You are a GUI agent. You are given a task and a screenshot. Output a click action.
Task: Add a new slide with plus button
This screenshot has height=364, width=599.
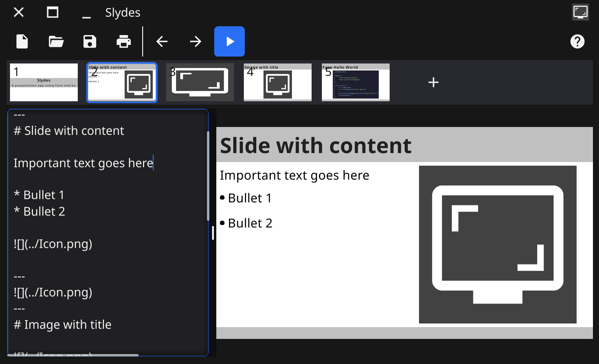click(433, 82)
